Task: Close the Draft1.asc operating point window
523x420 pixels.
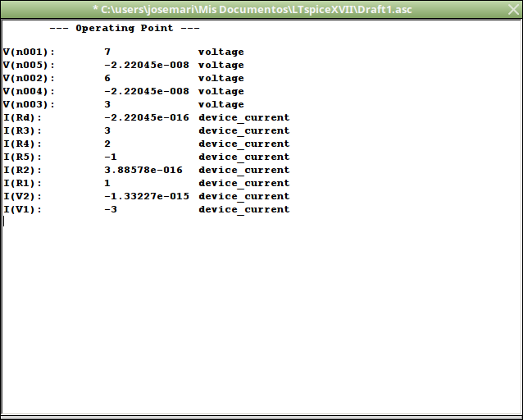Action: tap(512, 7)
